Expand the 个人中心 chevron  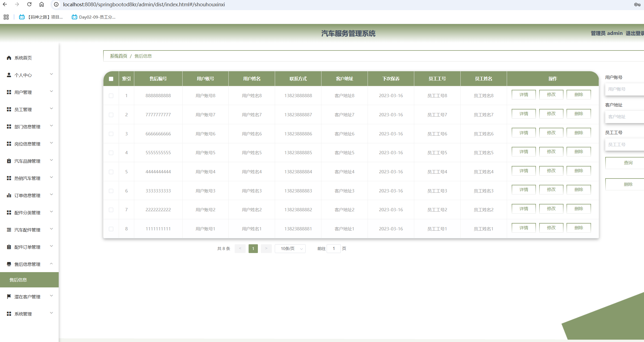coord(51,74)
